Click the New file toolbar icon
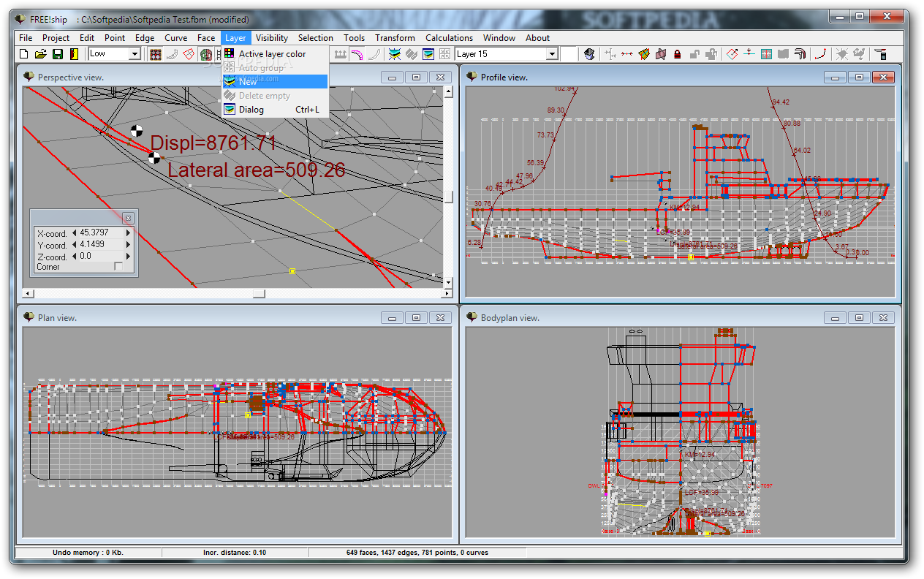The image size is (924, 579). point(23,54)
